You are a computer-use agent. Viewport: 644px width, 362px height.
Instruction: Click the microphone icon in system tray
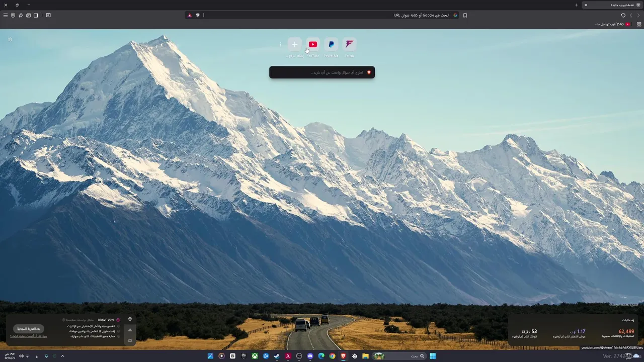click(46, 356)
